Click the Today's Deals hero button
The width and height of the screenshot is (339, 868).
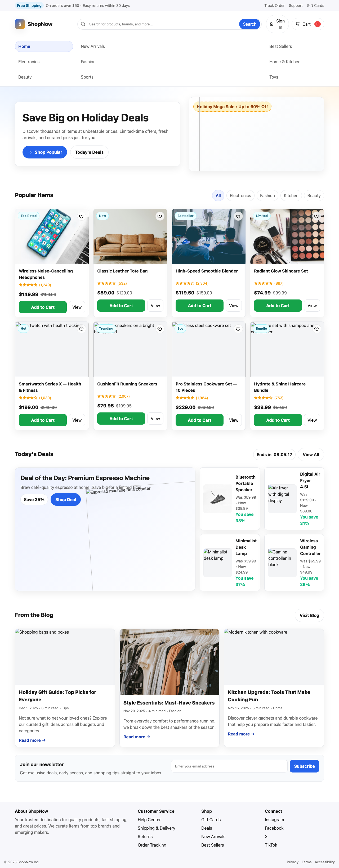click(90, 152)
